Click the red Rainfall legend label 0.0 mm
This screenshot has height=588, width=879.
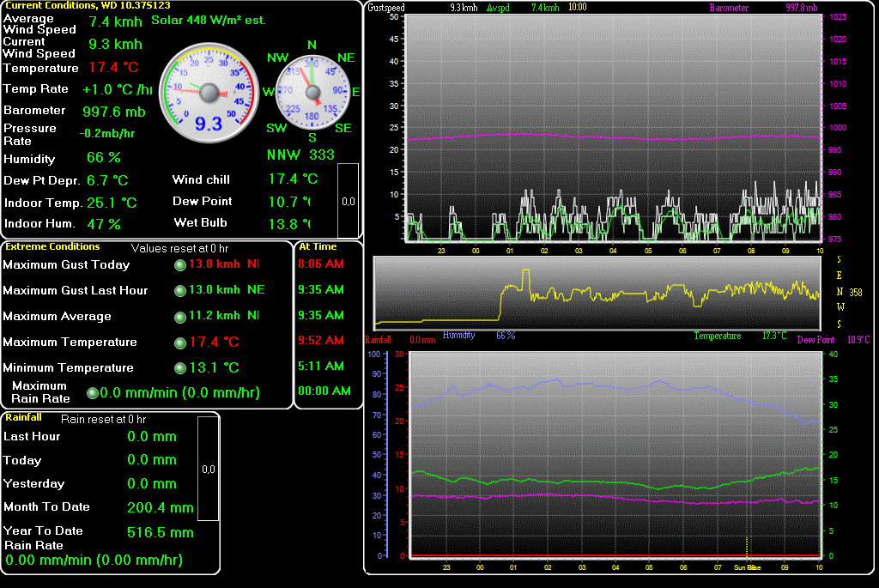[x=400, y=340]
